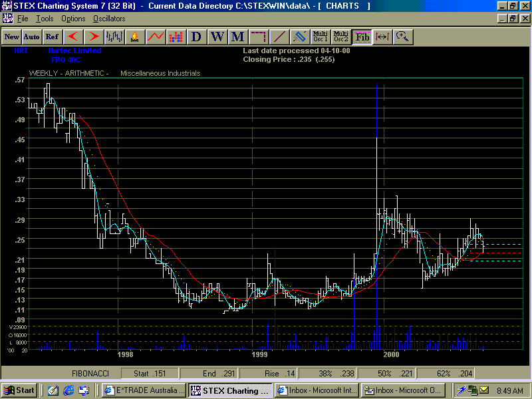The image size is (532, 399).
Task: Select the red line chart icon
Action: [156, 37]
